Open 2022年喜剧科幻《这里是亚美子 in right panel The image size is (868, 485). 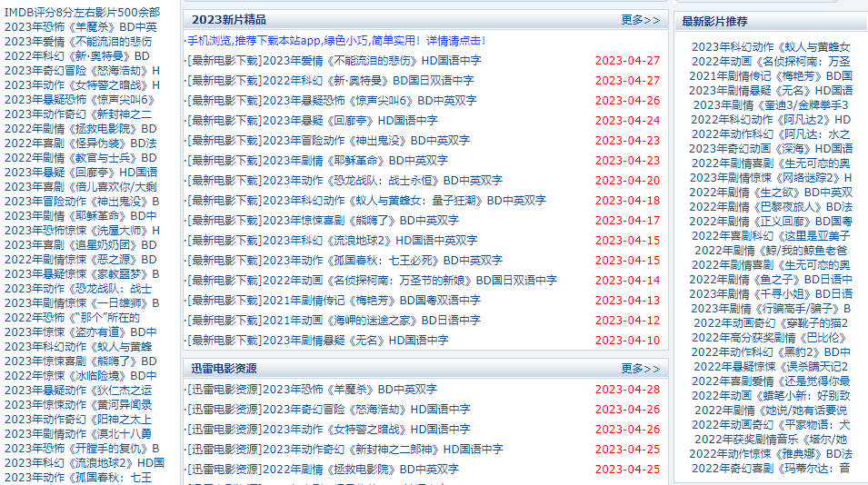[x=771, y=235]
